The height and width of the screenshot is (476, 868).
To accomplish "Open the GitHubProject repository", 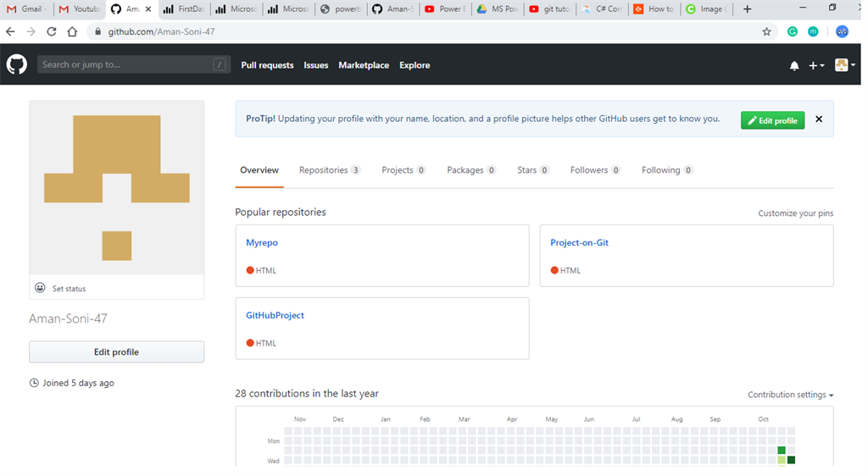I will pos(275,315).
